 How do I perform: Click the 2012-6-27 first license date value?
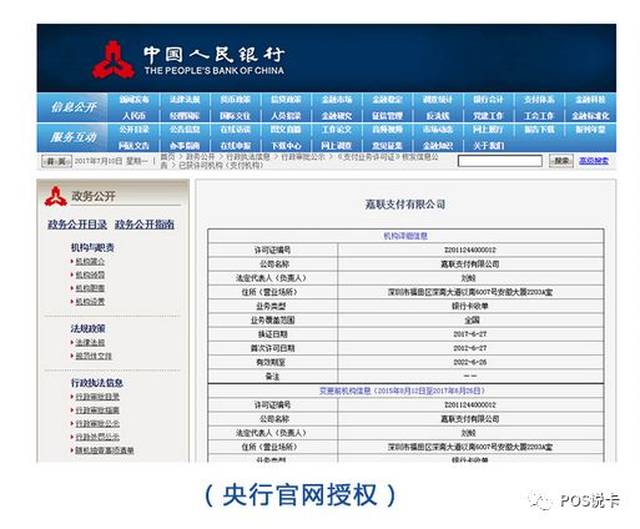tap(470, 348)
